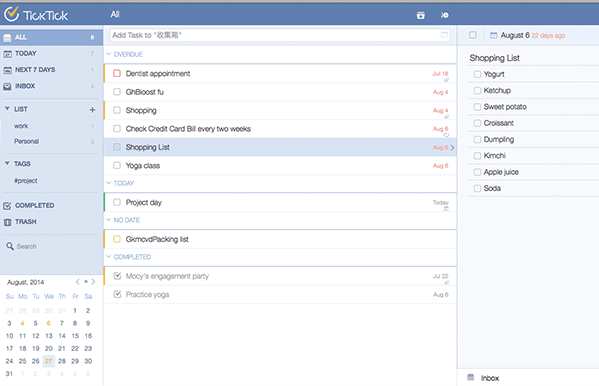
Task: Tick the Kimchi item
Action: point(477,156)
